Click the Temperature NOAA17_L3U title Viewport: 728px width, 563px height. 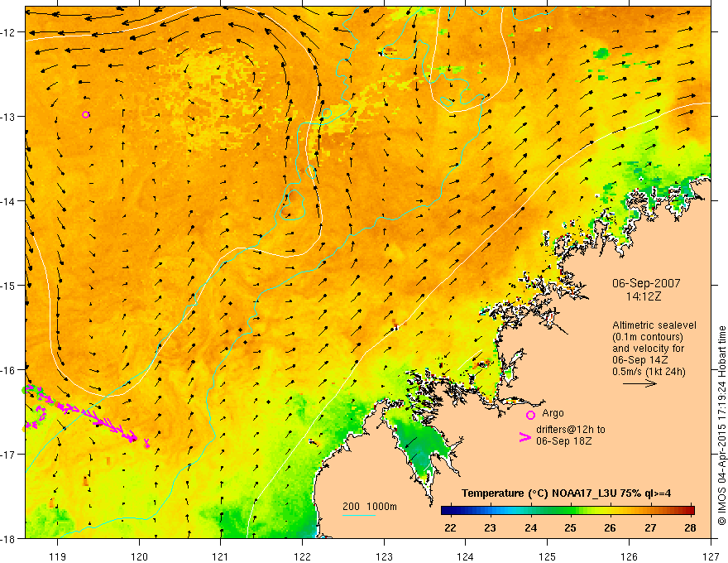pos(566,493)
